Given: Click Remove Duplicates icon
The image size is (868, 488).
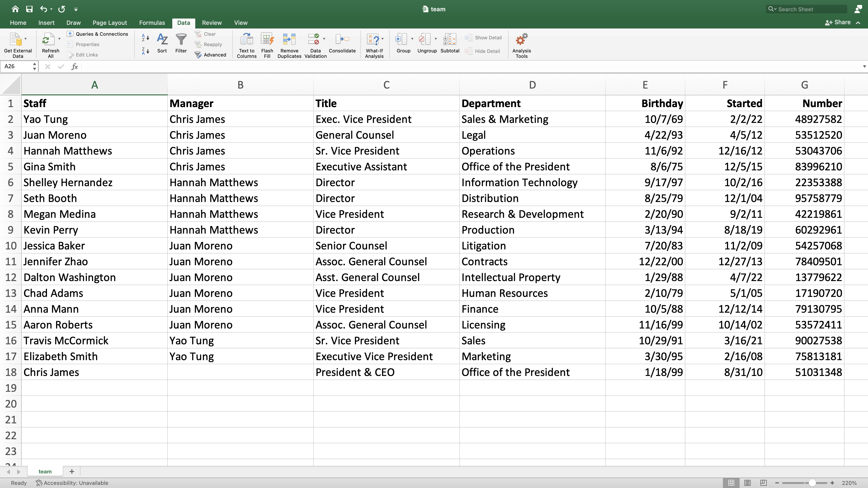Looking at the screenshot, I should (289, 39).
